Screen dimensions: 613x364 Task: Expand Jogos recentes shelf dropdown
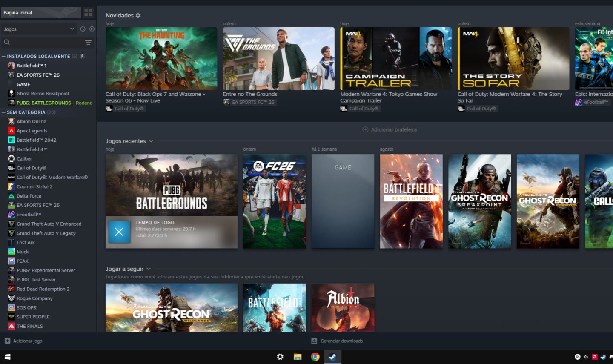(x=151, y=141)
